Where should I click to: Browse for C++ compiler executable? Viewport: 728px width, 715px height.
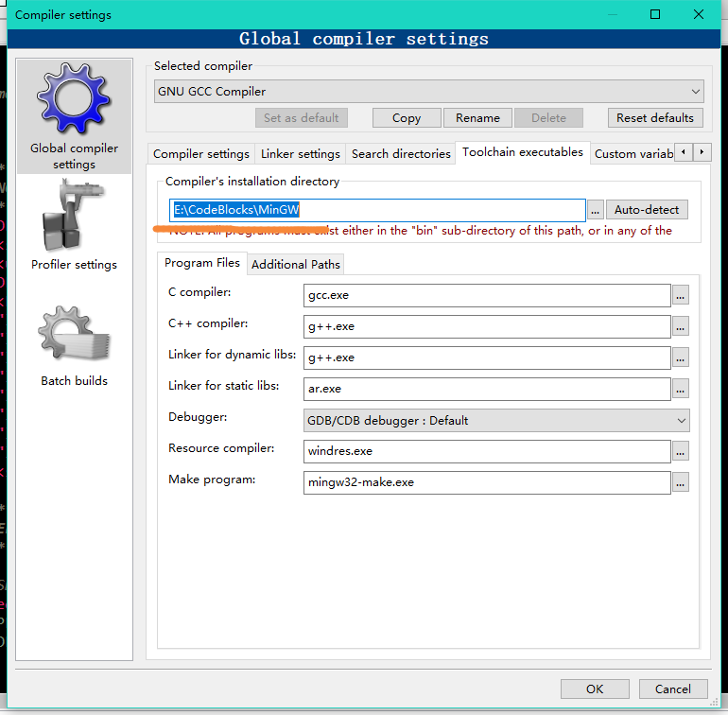point(680,326)
